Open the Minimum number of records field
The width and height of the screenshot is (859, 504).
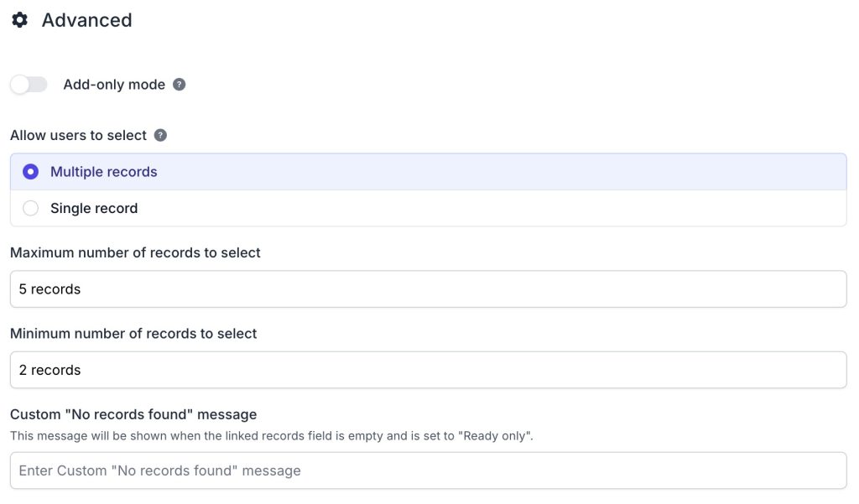[x=428, y=370]
